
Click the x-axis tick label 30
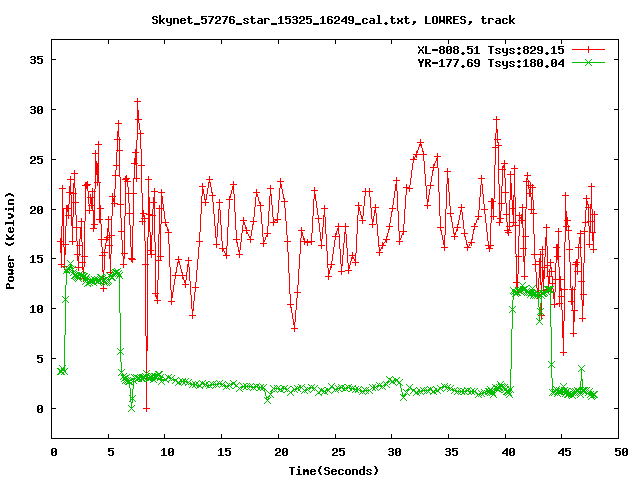[394, 452]
